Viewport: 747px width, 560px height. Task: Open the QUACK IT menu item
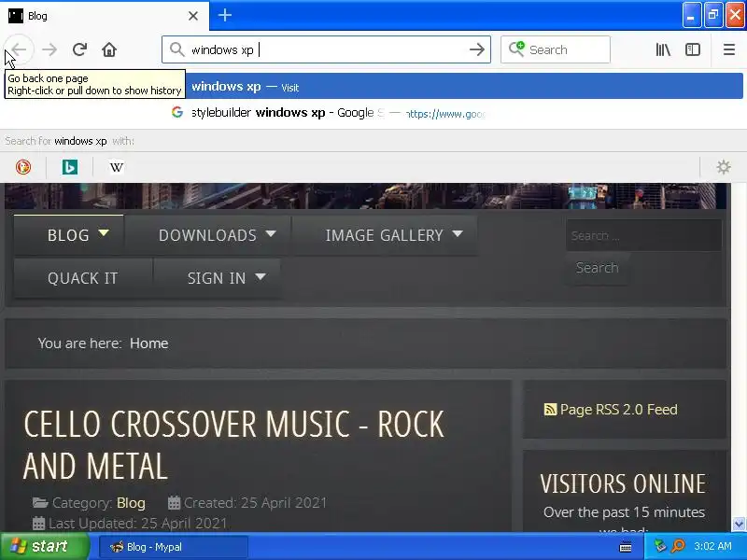[83, 278]
